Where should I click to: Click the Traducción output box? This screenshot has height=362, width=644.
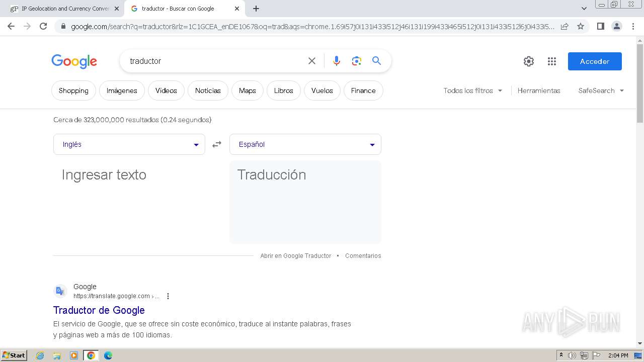tap(305, 202)
